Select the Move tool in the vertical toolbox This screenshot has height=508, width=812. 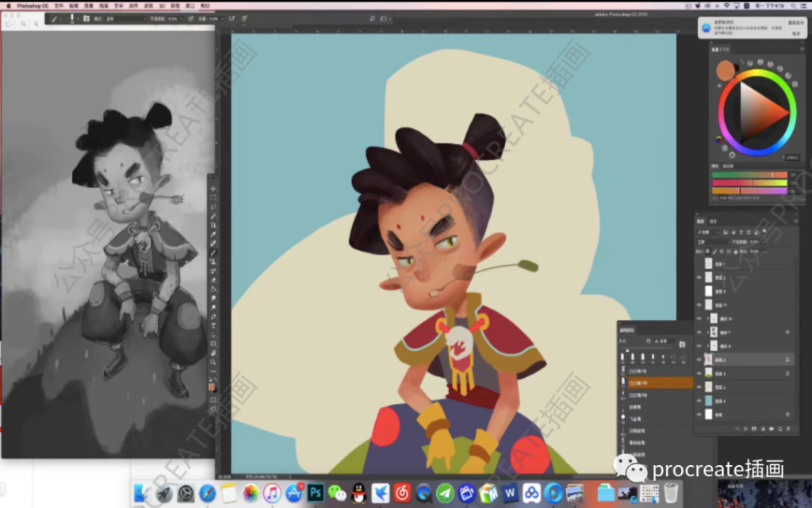click(x=213, y=189)
